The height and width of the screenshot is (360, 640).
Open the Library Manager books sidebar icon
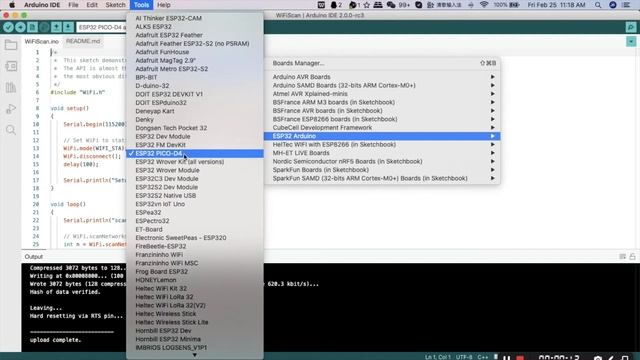coord(11,87)
